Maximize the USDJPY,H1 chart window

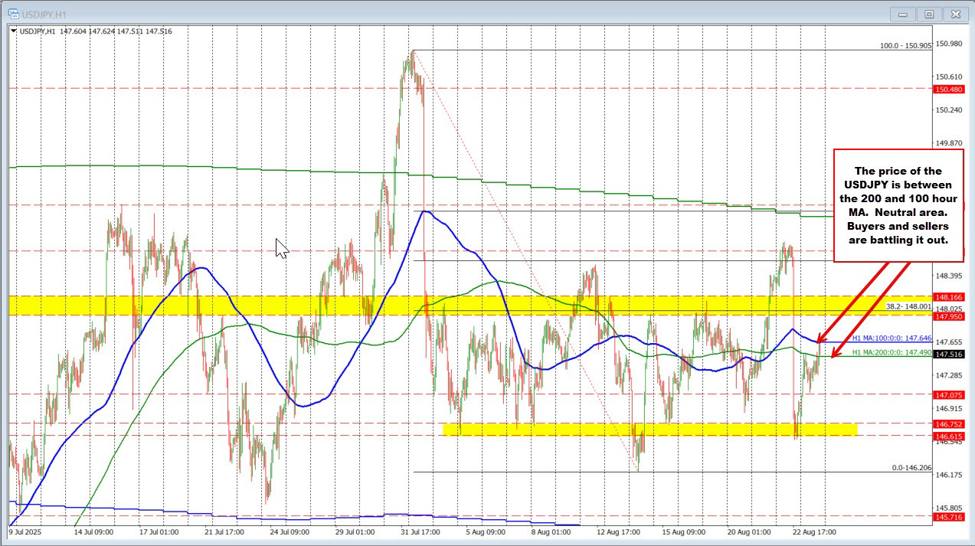[x=929, y=14]
